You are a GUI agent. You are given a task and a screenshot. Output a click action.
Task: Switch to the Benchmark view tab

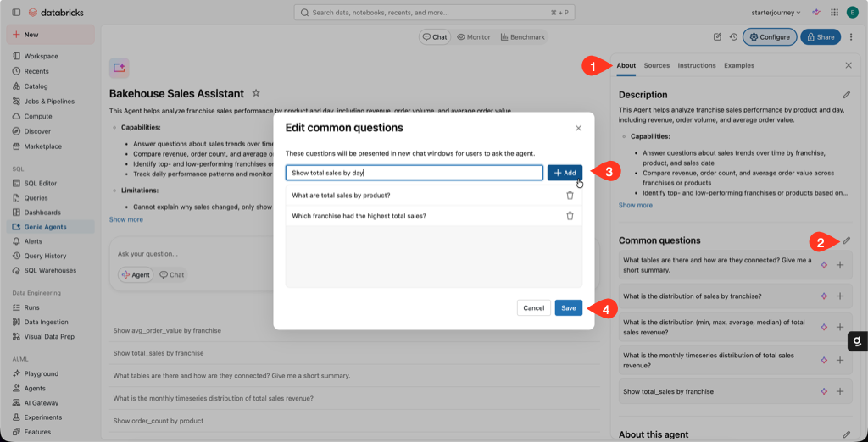(522, 37)
